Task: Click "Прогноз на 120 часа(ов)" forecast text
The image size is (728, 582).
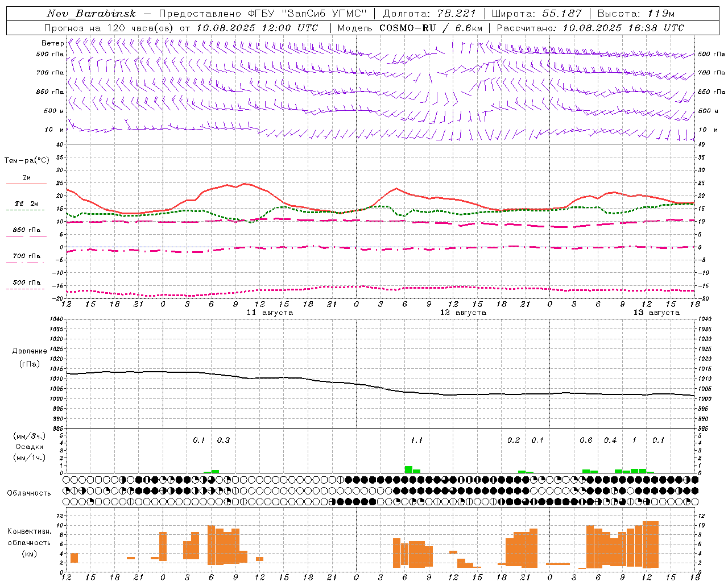Action: coord(110,28)
